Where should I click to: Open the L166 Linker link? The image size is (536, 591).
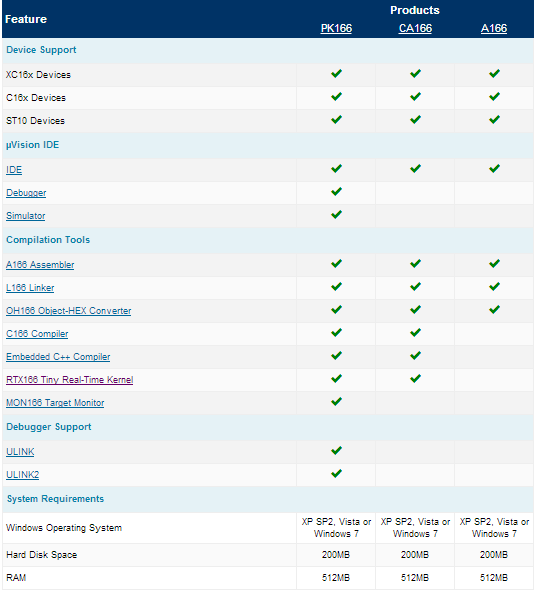pos(30,288)
